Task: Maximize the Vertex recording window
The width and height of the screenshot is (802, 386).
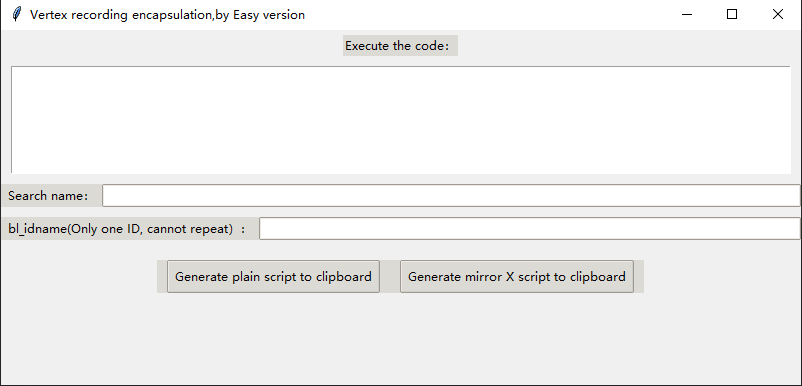Action: (x=732, y=14)
